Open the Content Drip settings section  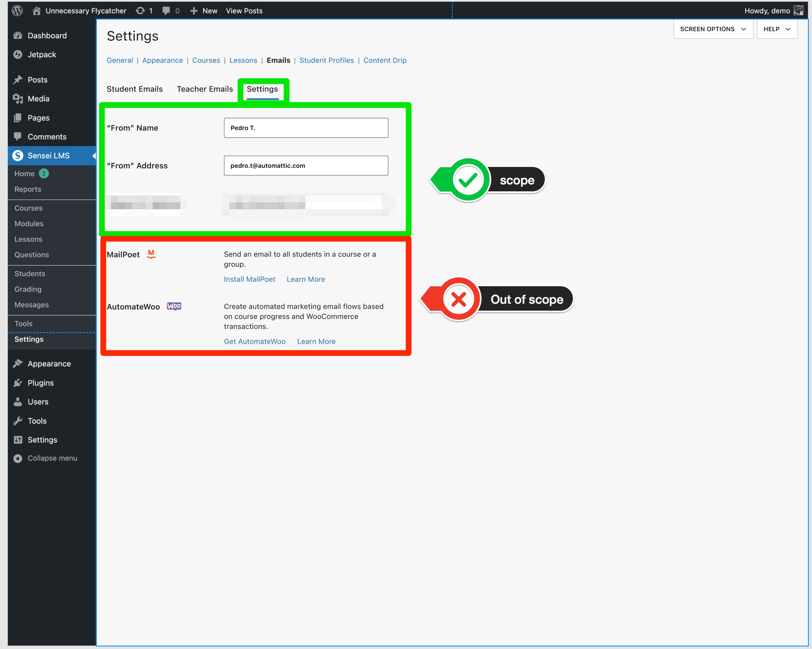point(384,60)
